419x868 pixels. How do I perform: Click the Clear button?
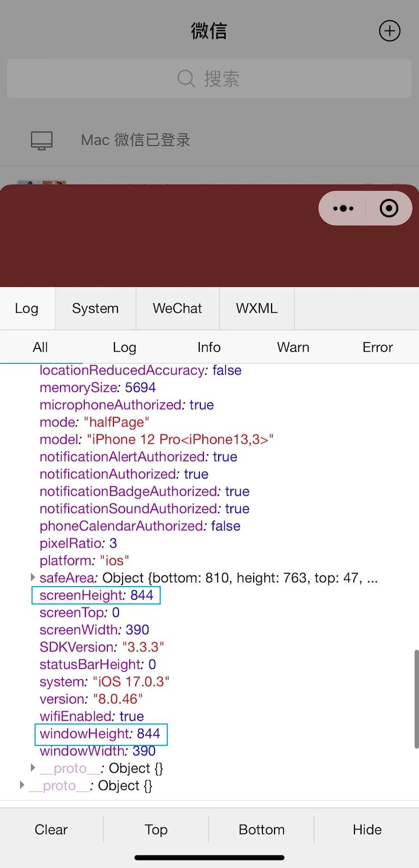pyautogui.click(x=51, y=829)
